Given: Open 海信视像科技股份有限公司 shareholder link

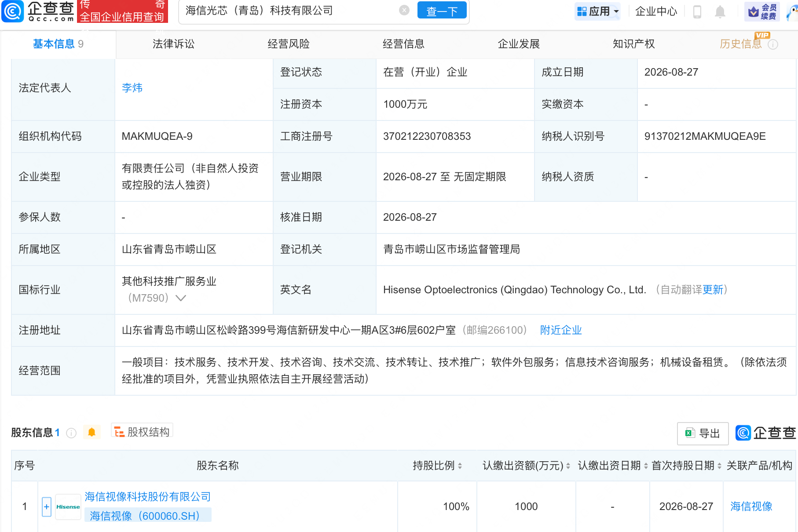Looking at the screenshot, I should (148, 497).
